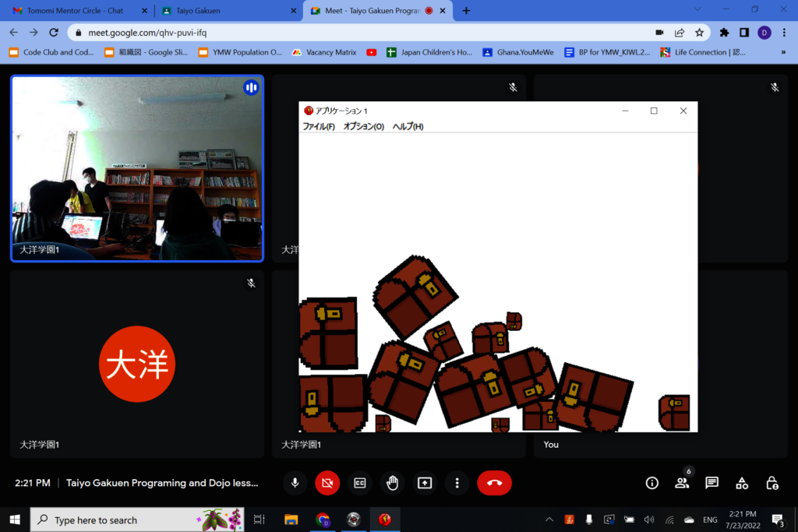798x532 pixels.
Task: Select the Meet - Taiyo Gakuen Program tab
Action: tap(372, 11)
